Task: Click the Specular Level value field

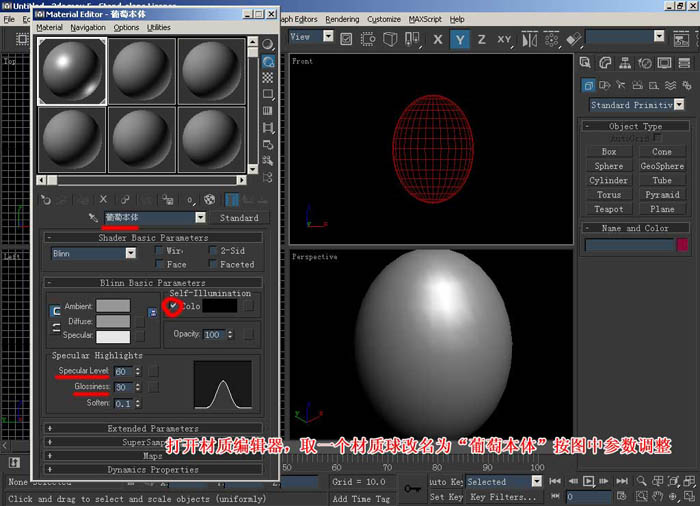Action: point(124,372)
